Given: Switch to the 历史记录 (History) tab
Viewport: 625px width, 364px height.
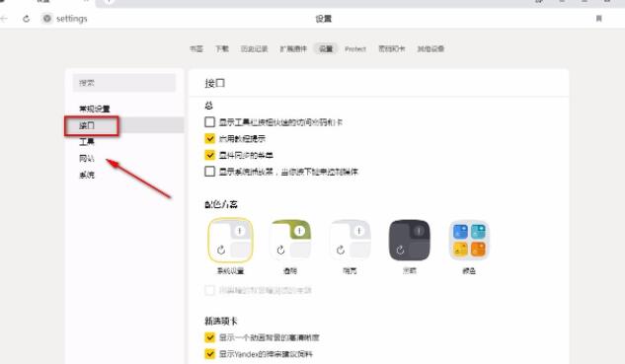Looking at the screenshot, I should point(254,48).
